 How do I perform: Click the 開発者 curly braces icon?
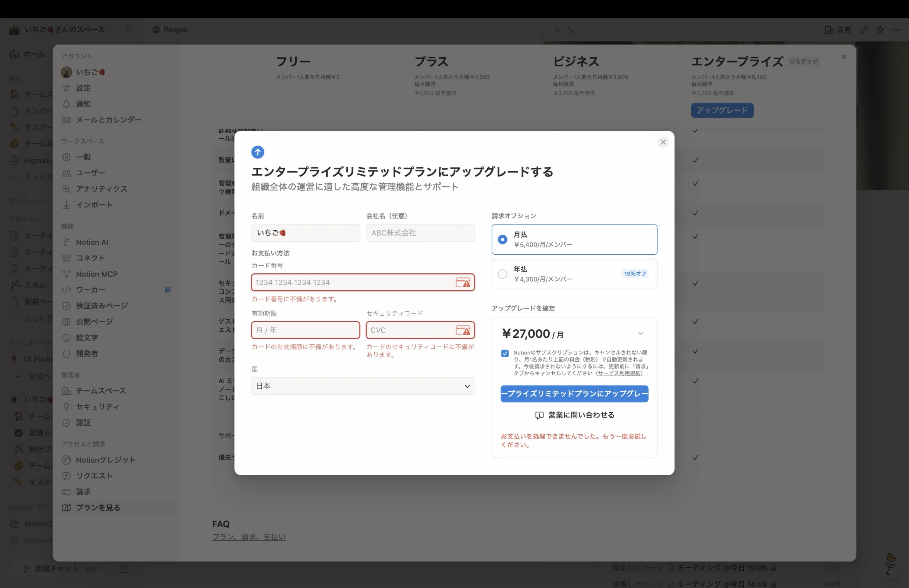click(x=67, y=354)
